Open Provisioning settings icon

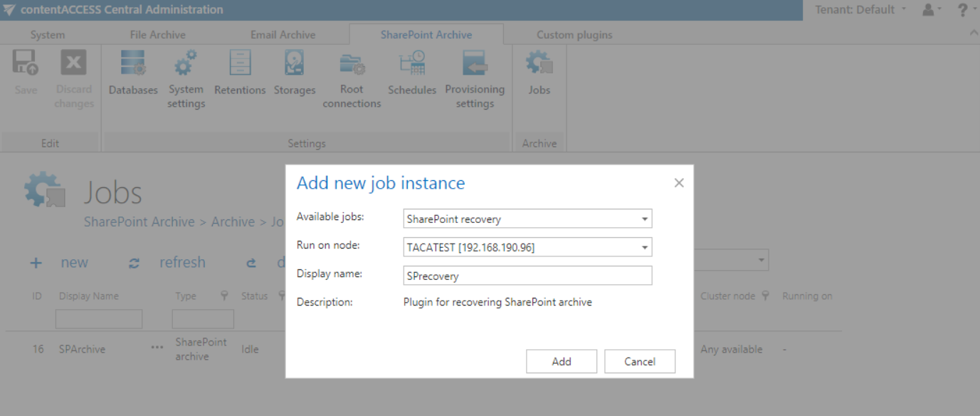(475, 64)
